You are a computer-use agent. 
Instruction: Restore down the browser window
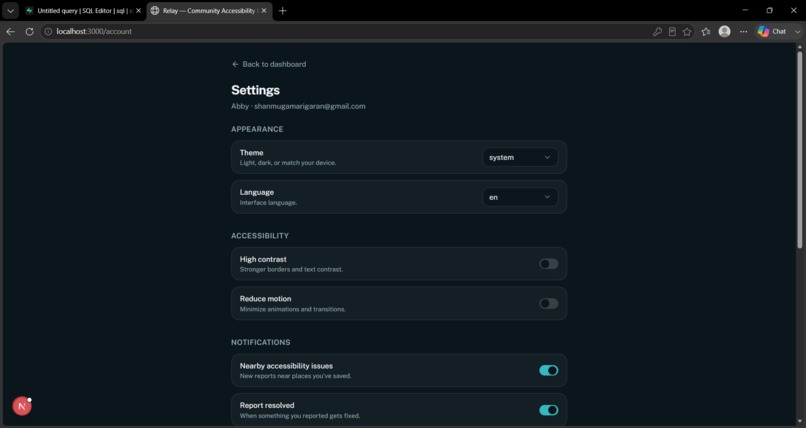coord(770,10)
